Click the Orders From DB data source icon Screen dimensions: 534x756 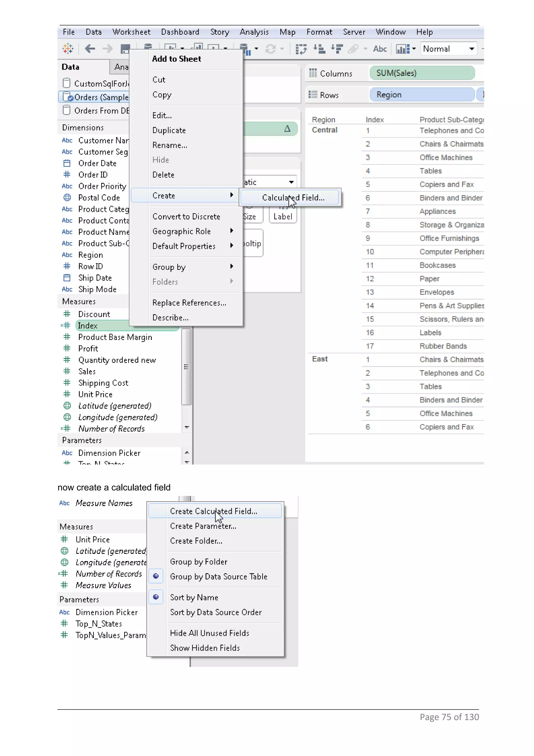click(66, 110)
